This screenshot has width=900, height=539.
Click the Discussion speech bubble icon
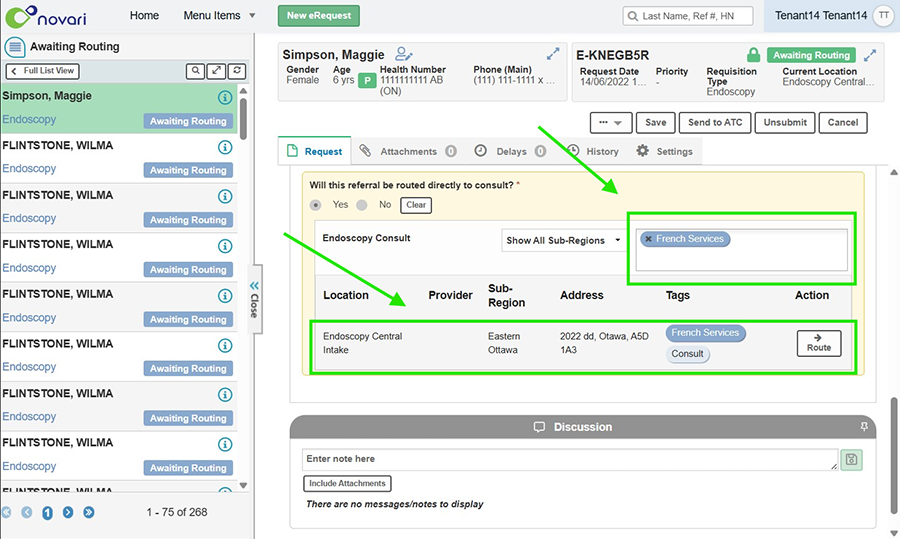tap(539, 427)
